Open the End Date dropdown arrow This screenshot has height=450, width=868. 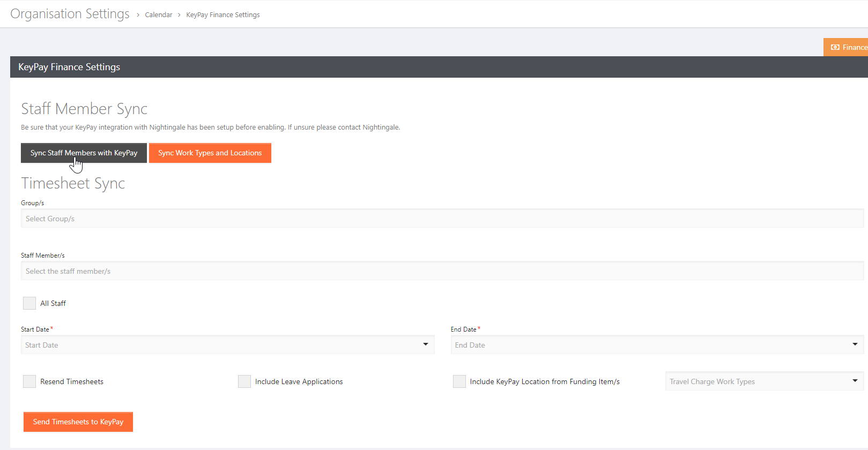[855, 344]
